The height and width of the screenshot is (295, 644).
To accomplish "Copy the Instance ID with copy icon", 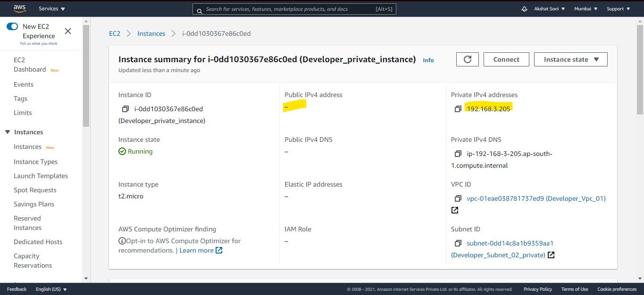I will point(125,109).
